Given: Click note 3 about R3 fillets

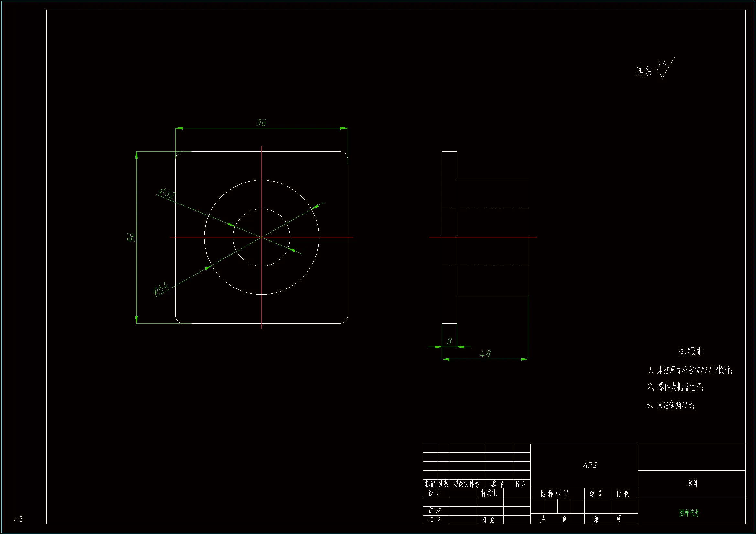Looking at the screenshot, I should [670, 405].
